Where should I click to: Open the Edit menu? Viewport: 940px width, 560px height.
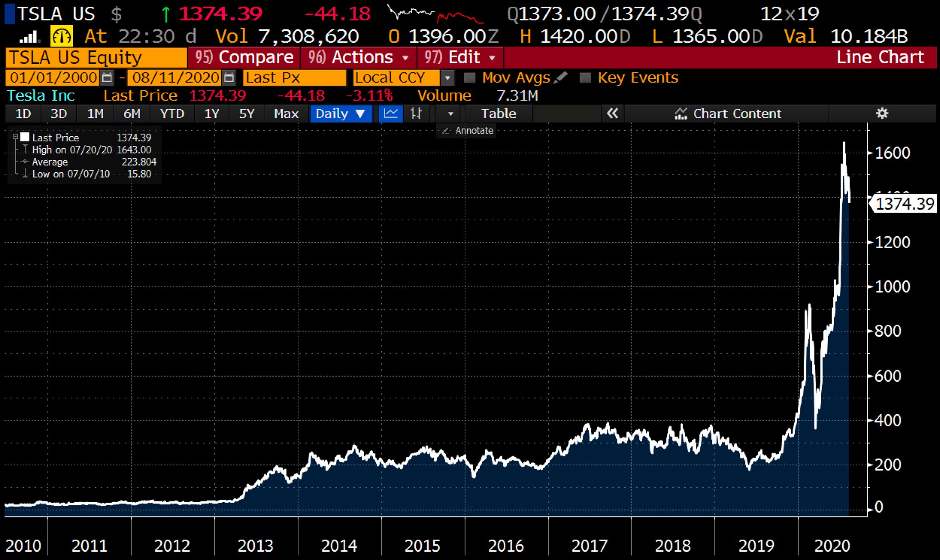460,57
